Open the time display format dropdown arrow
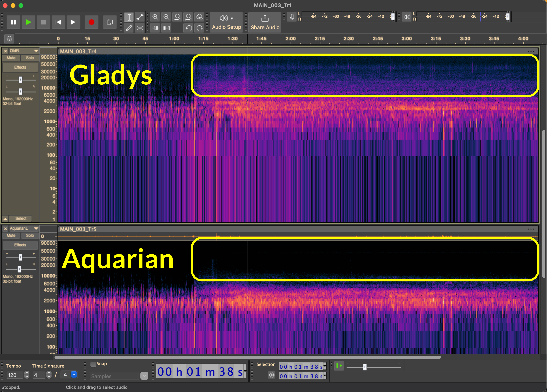The image size is (547, 392). pos(245,371)
